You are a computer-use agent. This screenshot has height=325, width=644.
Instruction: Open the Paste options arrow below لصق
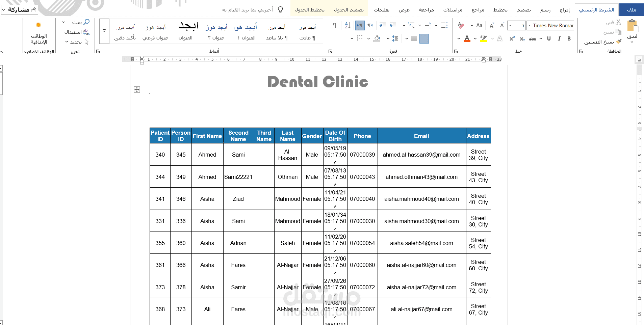[632, 43]
